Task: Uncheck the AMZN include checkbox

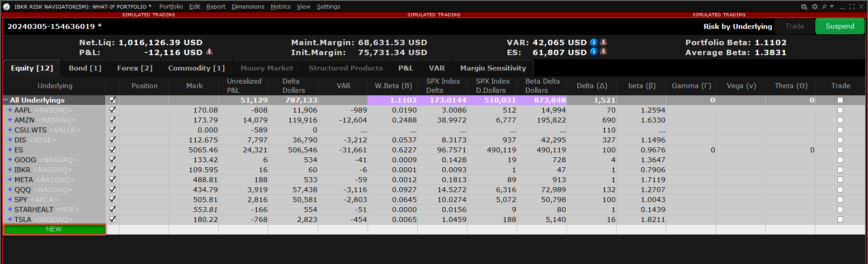Action: [x=113, y=120]
